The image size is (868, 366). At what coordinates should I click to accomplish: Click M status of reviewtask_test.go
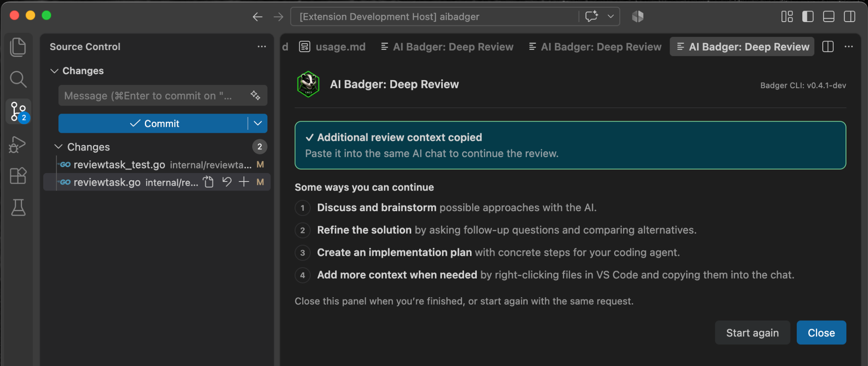[260, 165]
